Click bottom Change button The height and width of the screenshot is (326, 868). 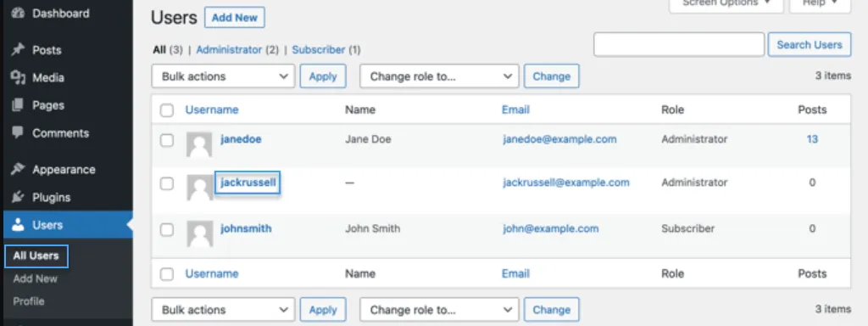click(551, 310)
